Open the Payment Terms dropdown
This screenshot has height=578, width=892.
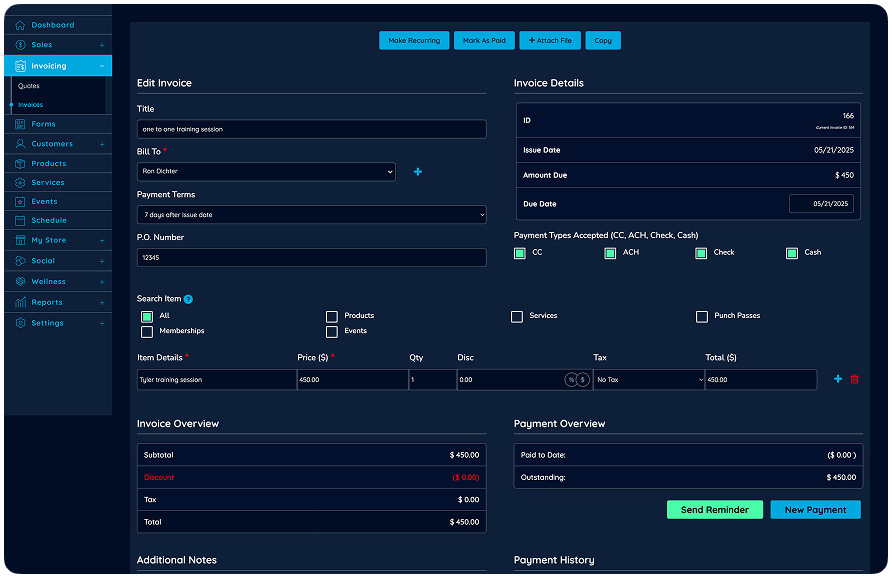click(x=312, y=214)
